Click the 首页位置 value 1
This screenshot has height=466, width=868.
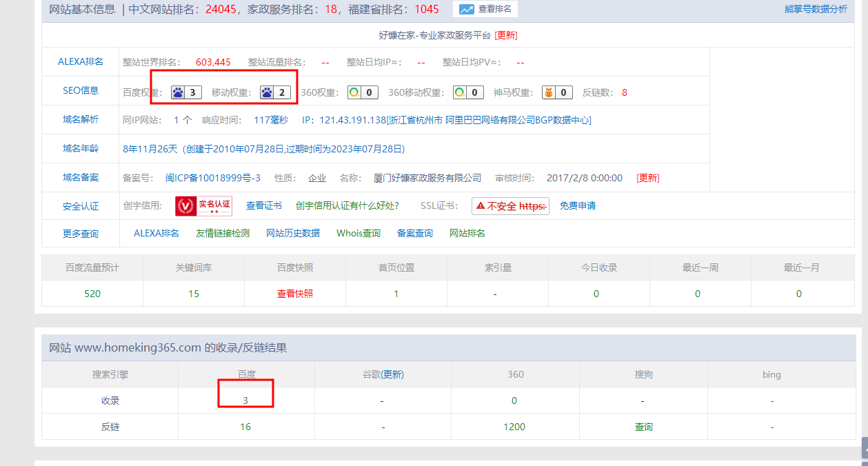396,294
